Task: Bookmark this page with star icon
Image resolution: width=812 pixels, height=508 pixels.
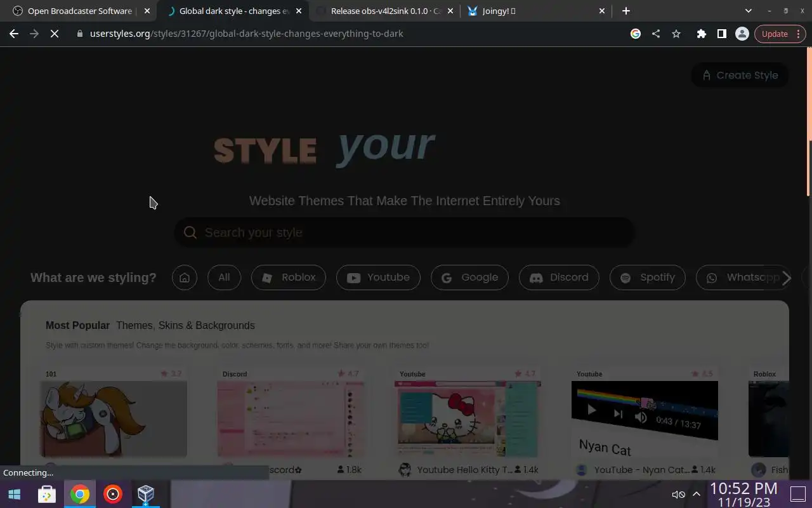Action: pyautogui.click(x=676, y=34)
